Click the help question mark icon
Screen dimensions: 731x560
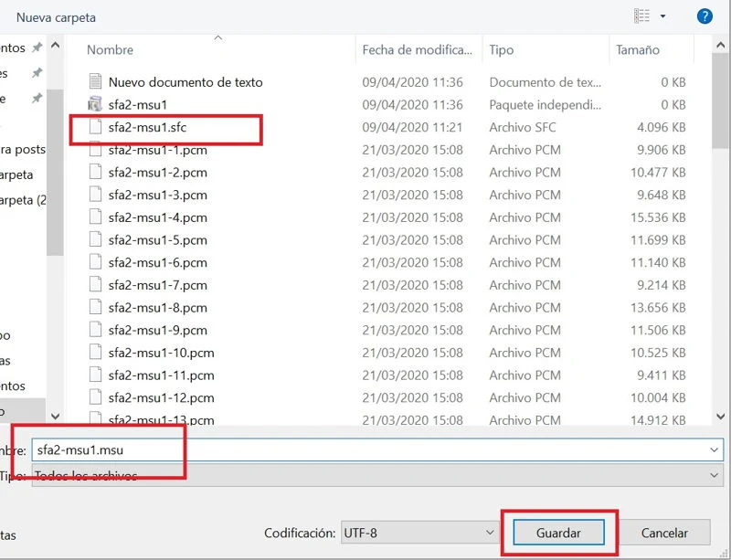point(705,16)
